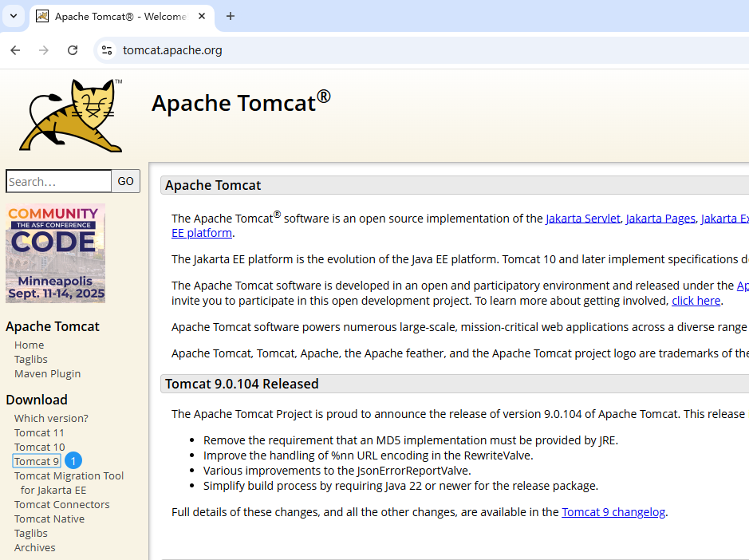Open a new browser tab
This screenshot has width=749, height=560.
[231, 16]
